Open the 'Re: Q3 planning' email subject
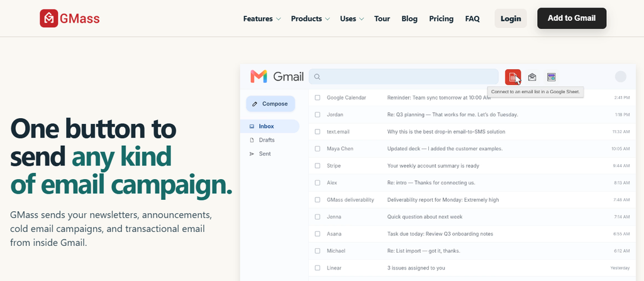The image size is (644, 281). 453,114
